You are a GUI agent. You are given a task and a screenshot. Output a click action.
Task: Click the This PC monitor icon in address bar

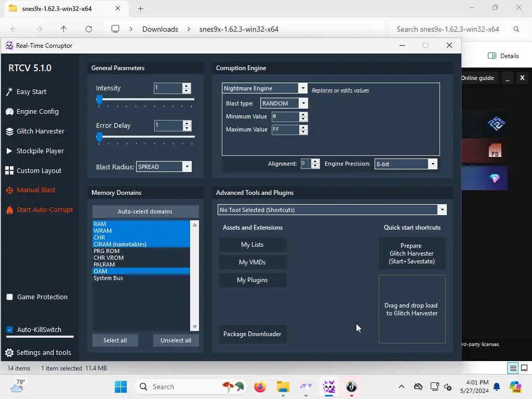[x=115, y=29]
